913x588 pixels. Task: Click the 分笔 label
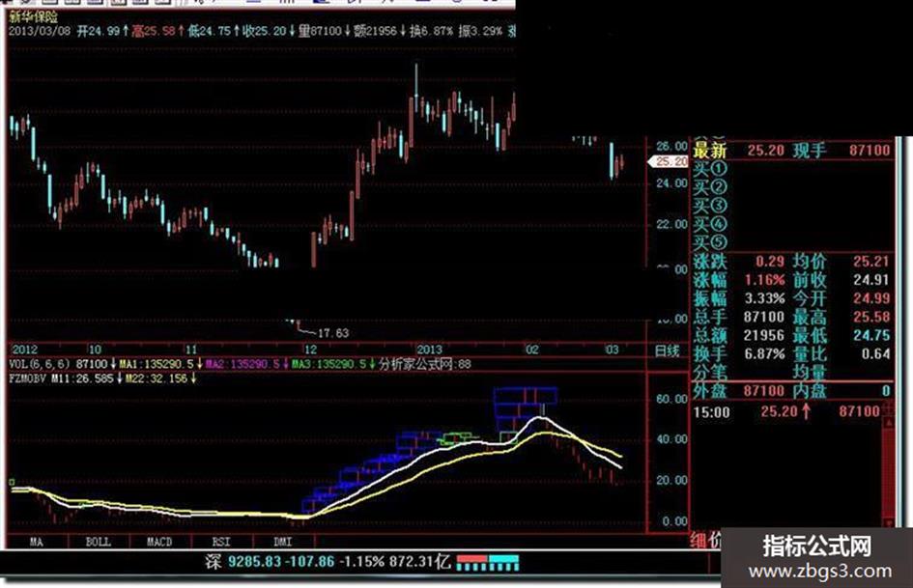(710, 372)
